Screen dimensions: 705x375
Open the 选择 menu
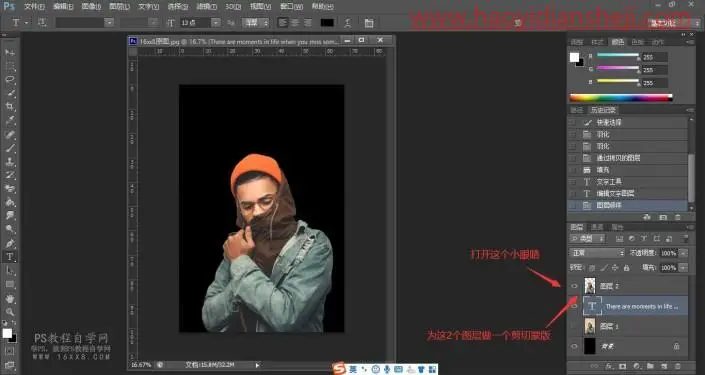pos(178,7)
